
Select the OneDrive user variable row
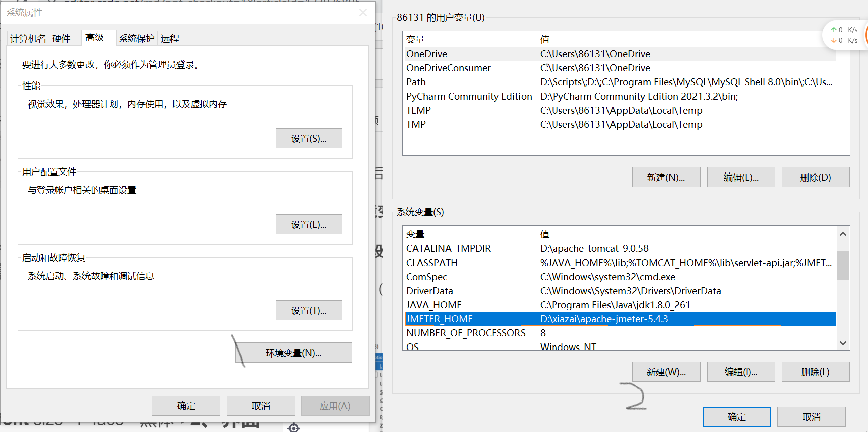pos(621,54)
